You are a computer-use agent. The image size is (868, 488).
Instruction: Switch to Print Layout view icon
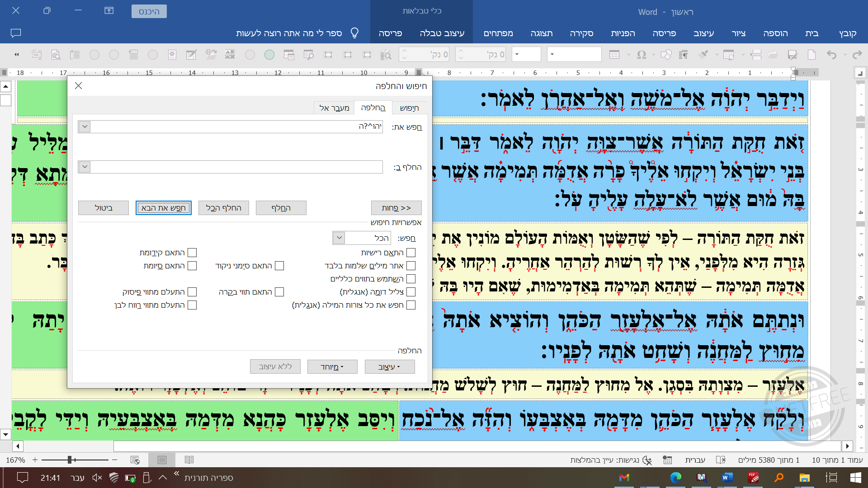click(x=162, y=460)
